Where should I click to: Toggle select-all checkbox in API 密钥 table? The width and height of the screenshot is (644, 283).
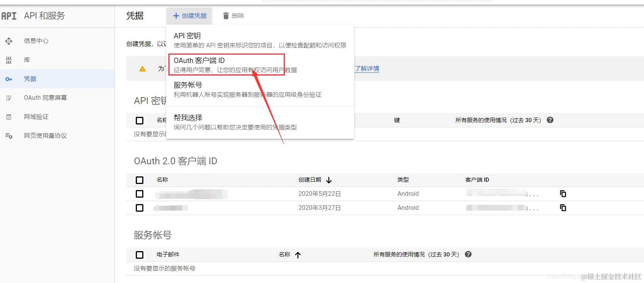pos(140,121)
